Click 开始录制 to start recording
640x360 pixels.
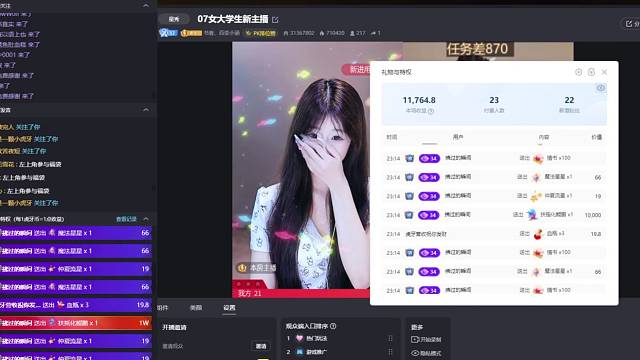click(x=426, y=340)
